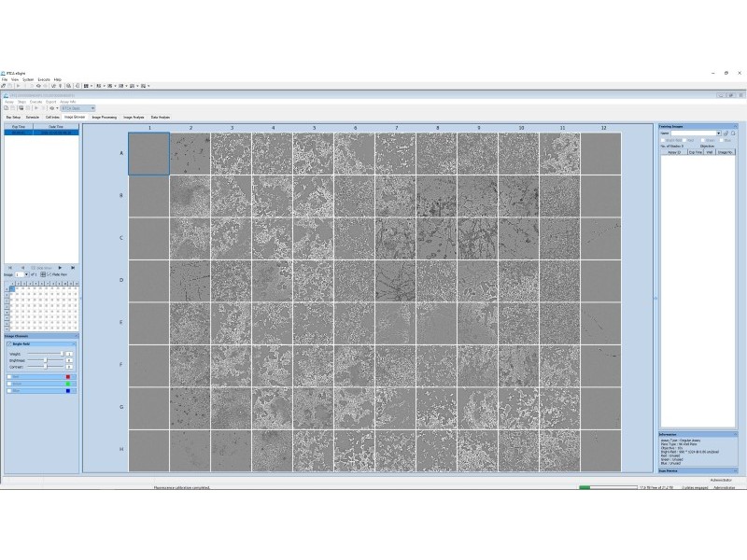Viewport: 747px width, 560px height.
Task: Jump to the first image with skip-back button
Action: pyautogui.click(x=10, y=268)
